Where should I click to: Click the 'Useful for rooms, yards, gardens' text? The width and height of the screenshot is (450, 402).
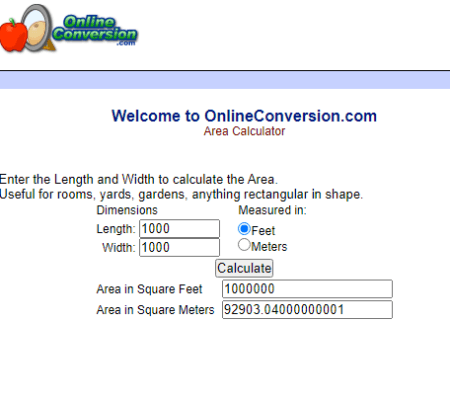point(181,194)
